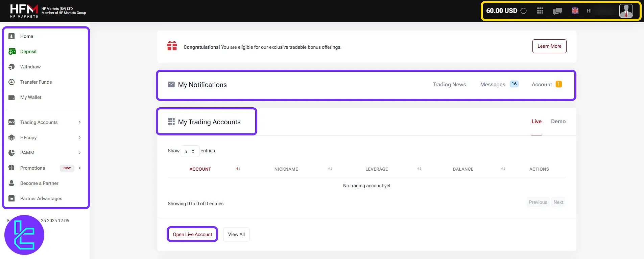
Task: Click the Become a Partner person icon
Action: point(11,183)
